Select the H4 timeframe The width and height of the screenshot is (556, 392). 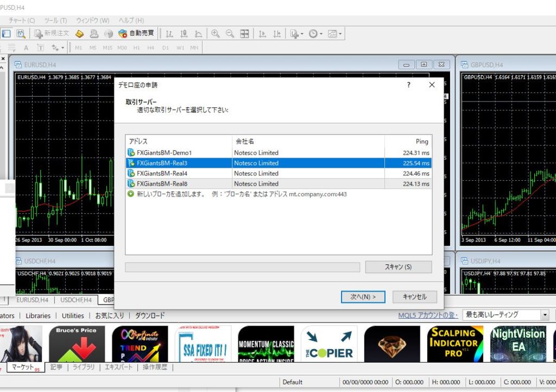point(151,47)
